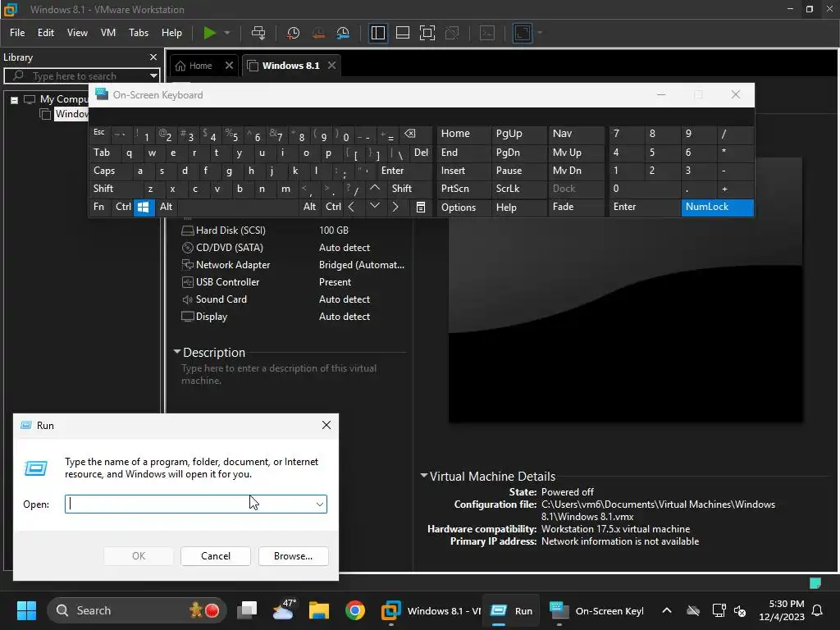Screen dimensions: 840x630
Task: Click the PrtScn key on On-Screen Keyboard
Action: click(x=463, y=189)
